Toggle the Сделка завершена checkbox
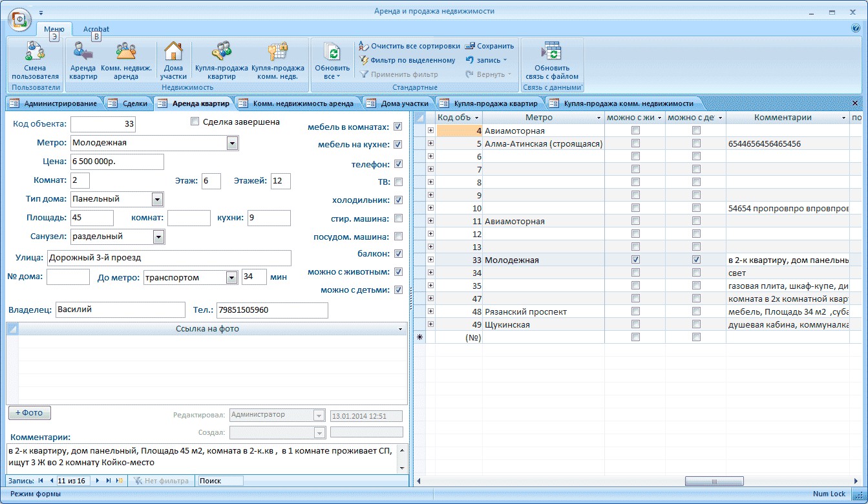The height and width of the screenshot is (504, 868). pos(195,121)
